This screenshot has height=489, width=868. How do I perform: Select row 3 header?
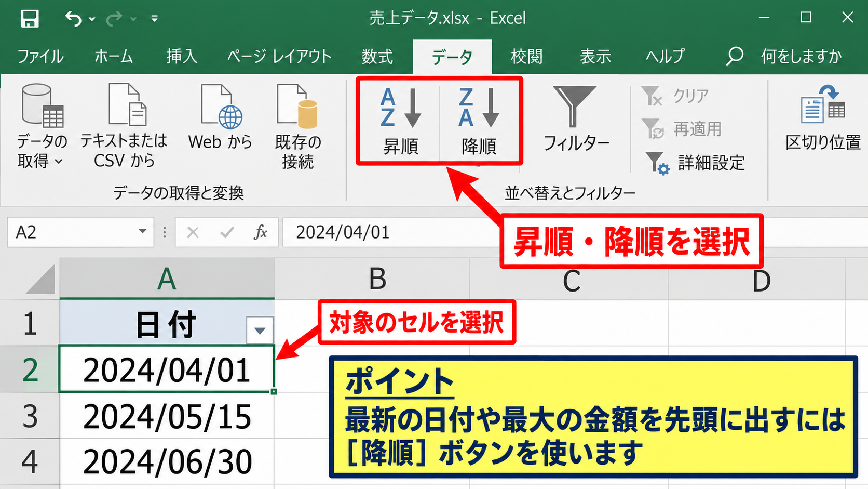(x=30, y=417)
